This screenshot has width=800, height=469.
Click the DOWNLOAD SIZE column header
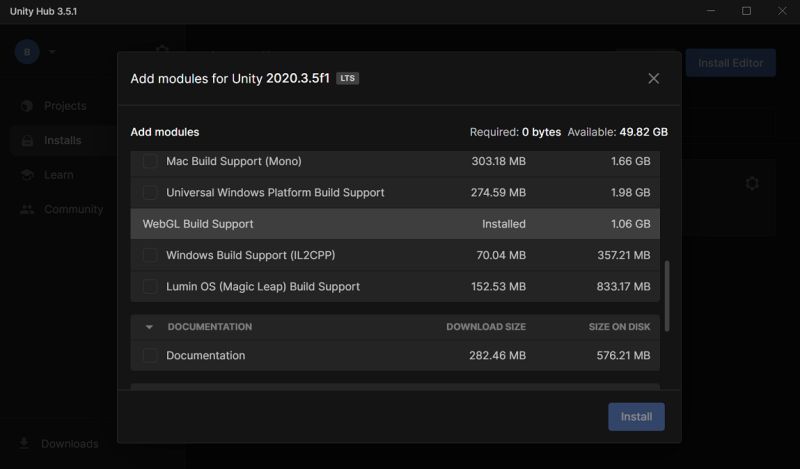(x=486, y=327)
